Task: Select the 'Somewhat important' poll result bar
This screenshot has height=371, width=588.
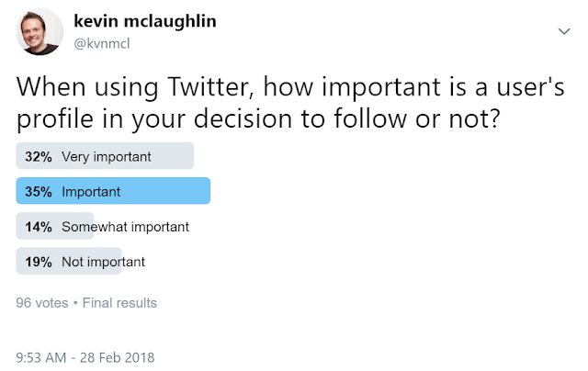Action: tap(55, 226)
